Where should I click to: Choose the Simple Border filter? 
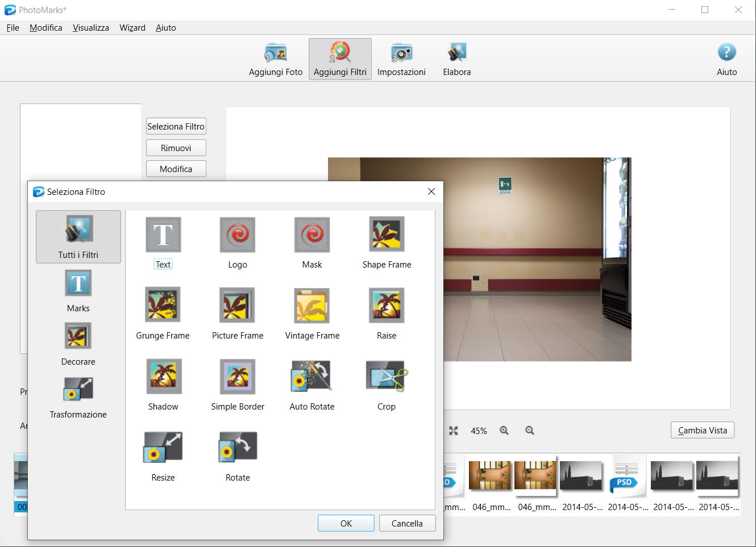click(238, 377)
